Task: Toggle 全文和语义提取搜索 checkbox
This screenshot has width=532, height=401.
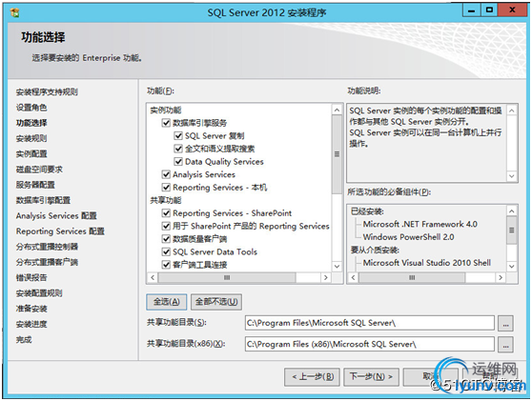Action: 178,149
